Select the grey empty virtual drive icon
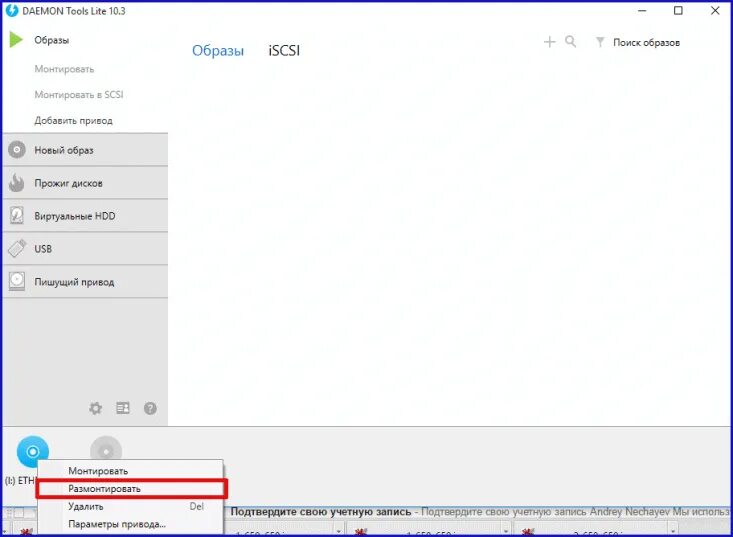Screen dimensions: 733x537 (x=106, y=451)
